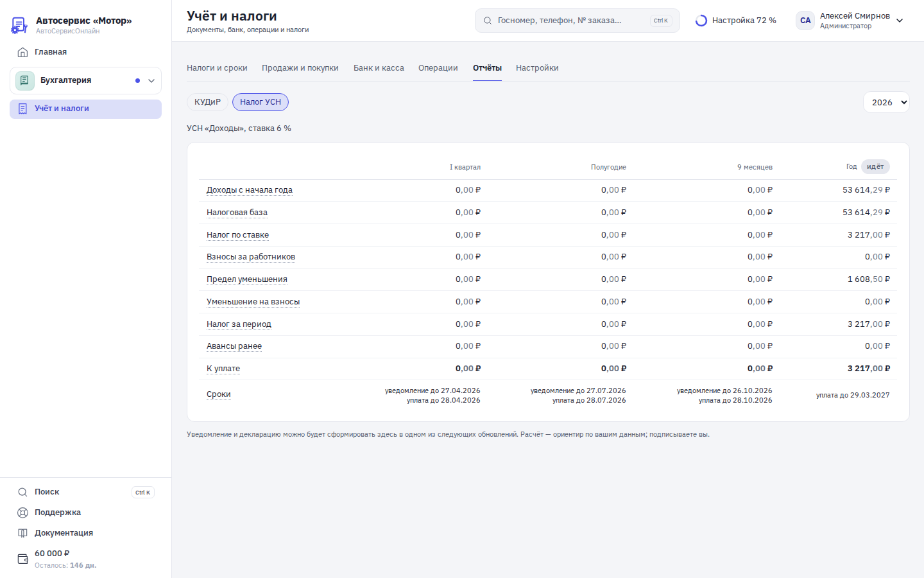Viewport: 924px width, 578px height.
Task: Expand the Бухгалтерия section chevron
Action: 151,81
